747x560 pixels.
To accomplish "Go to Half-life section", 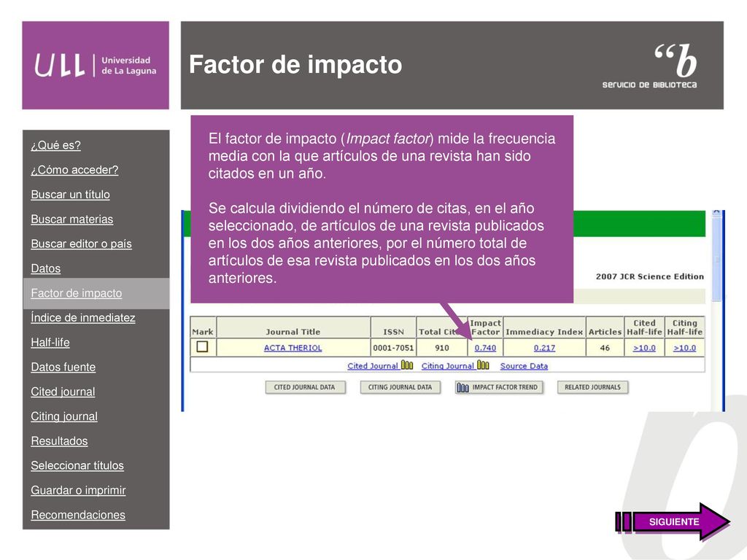I will [50, 343].
